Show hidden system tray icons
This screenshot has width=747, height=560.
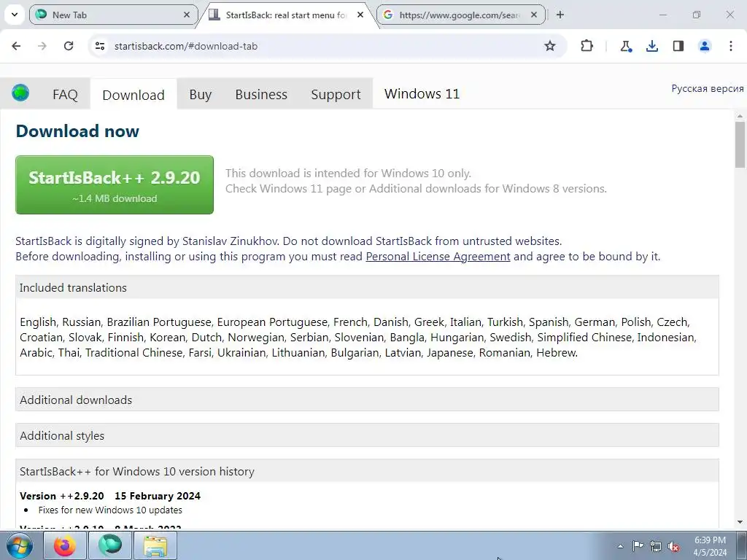tap(620, 546)
